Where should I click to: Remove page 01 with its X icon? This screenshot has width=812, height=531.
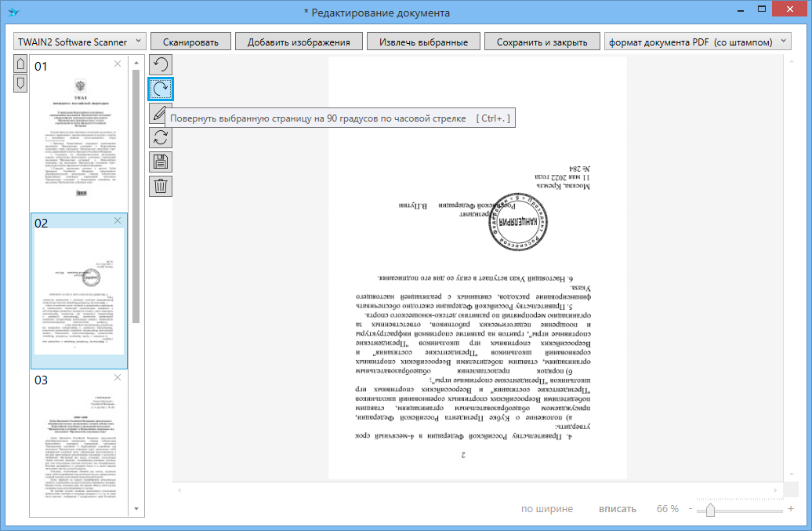tap(118, 64)
